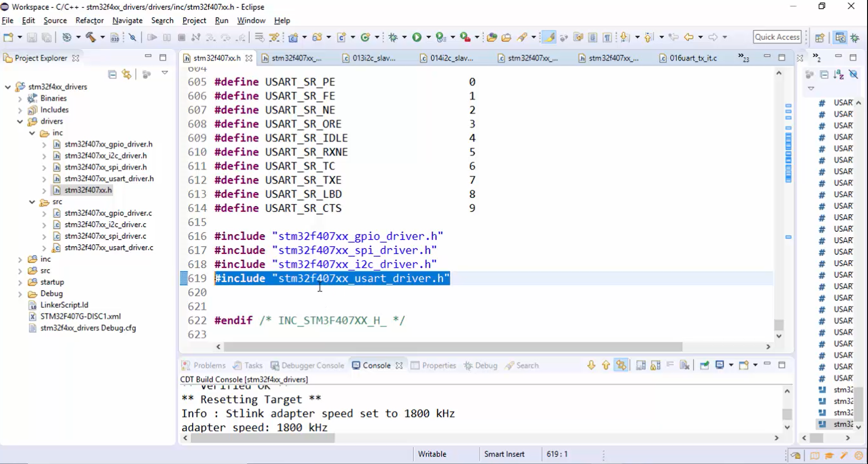
Task: Click Collapse All in Project Explorer
Action: point(112,74)
